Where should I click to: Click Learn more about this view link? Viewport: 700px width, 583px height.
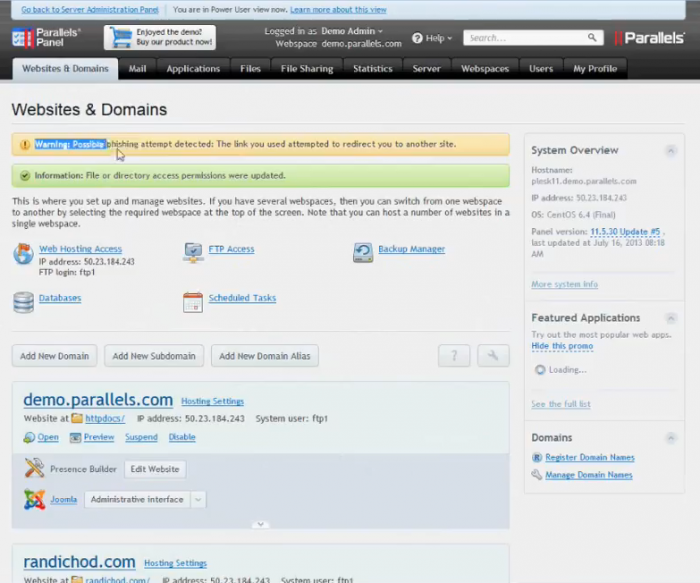(x=338, y=9)
